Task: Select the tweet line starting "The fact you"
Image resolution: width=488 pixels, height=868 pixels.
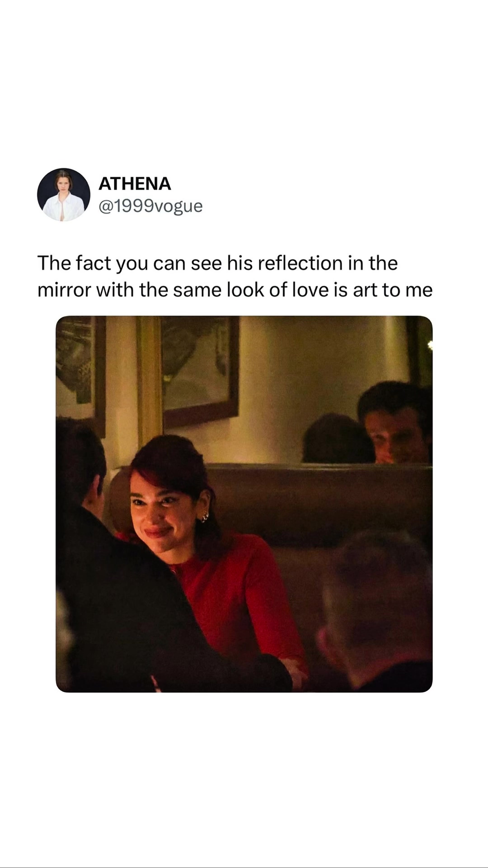Action: [x=218, y=263]
